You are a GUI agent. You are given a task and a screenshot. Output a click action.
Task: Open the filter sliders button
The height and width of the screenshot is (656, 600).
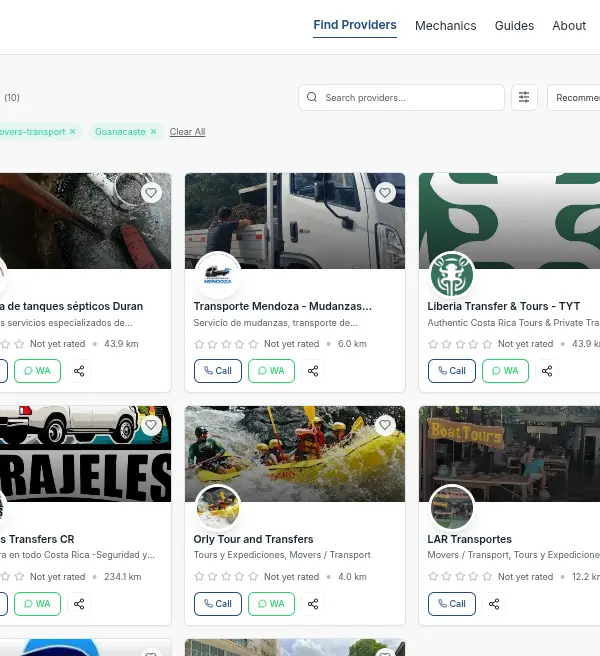coord(524,97)
